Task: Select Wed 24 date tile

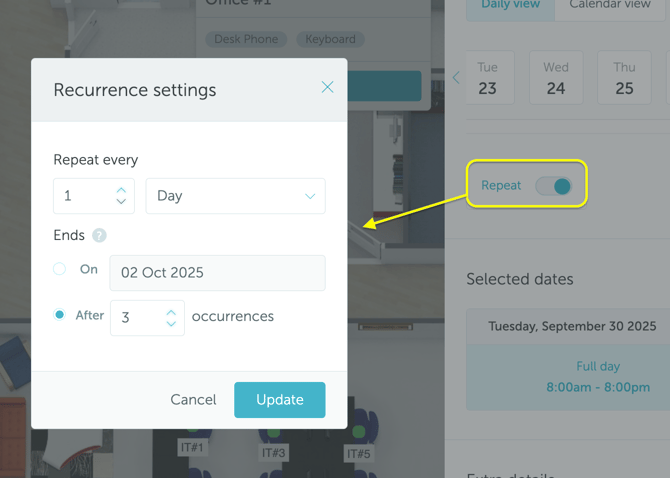Action: tap(556, 78)
